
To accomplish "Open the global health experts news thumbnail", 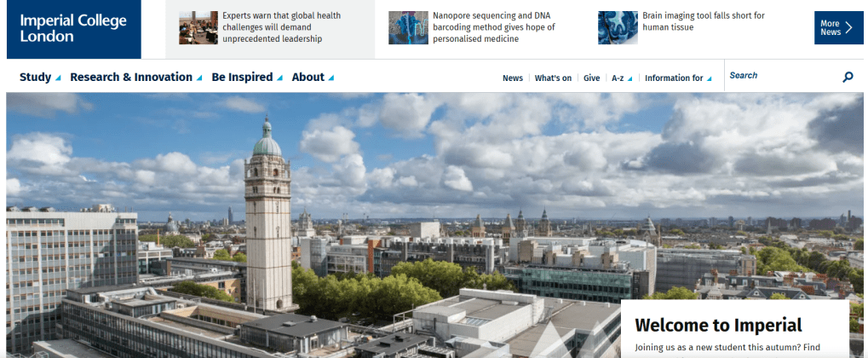I will pyautogui.click(x=198, y=28).
